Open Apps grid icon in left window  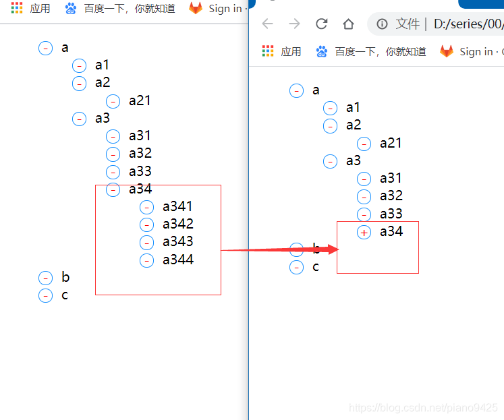(17, 8)
